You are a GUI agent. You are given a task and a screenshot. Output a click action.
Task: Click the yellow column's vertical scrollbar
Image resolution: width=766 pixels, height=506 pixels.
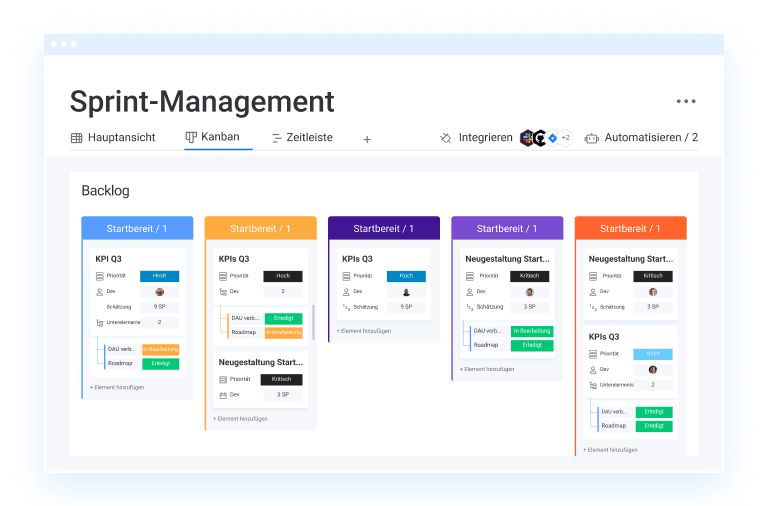click(x=313, y=323)
